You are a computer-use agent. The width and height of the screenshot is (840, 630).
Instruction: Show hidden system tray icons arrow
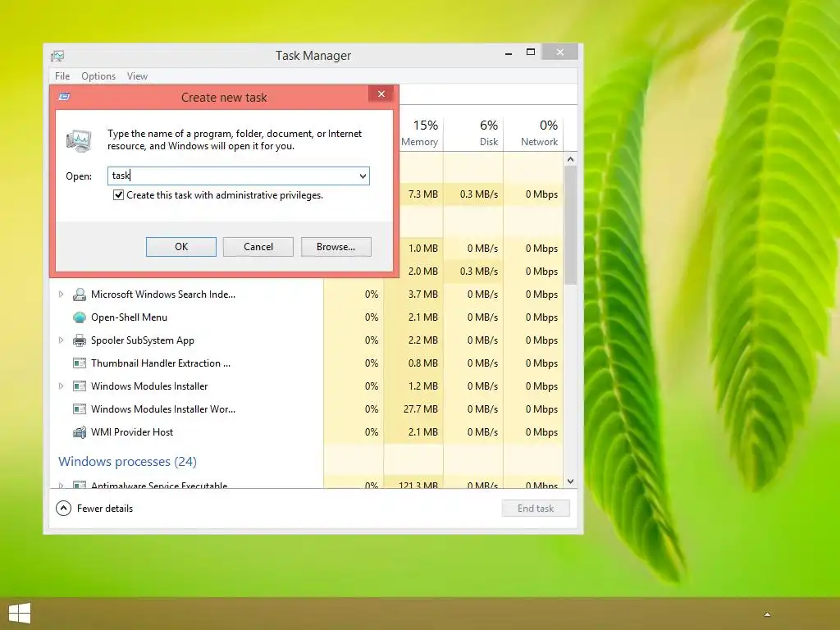[x=767, y=614]
